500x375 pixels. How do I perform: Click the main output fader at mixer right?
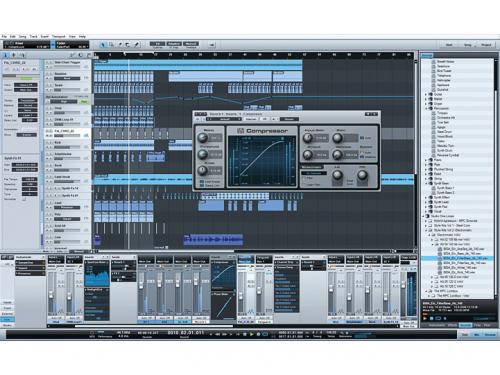[403, 285]
